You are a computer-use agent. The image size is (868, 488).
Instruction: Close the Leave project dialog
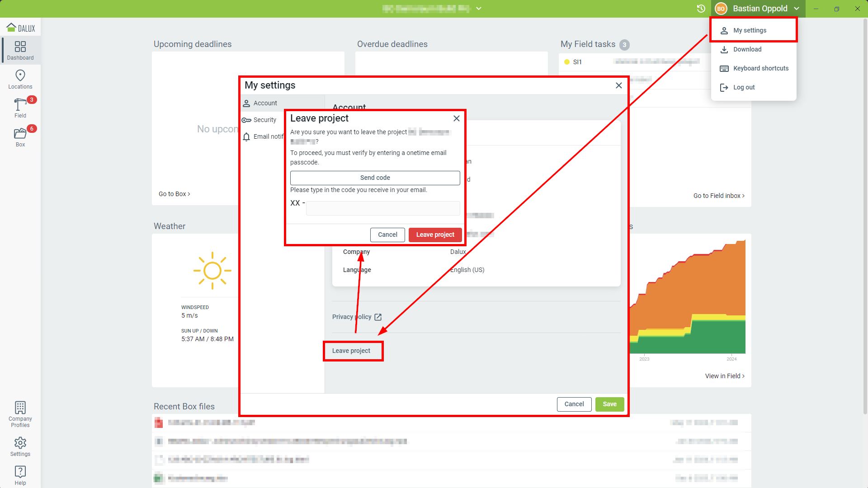[457, 118]
